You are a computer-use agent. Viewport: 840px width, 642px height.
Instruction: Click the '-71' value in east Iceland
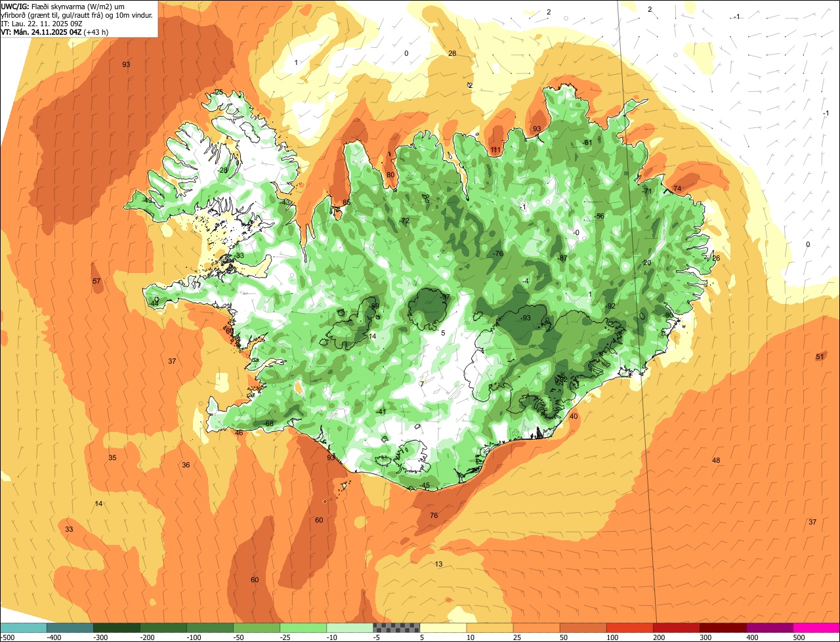pyautogui.click(x=647, y=191)
